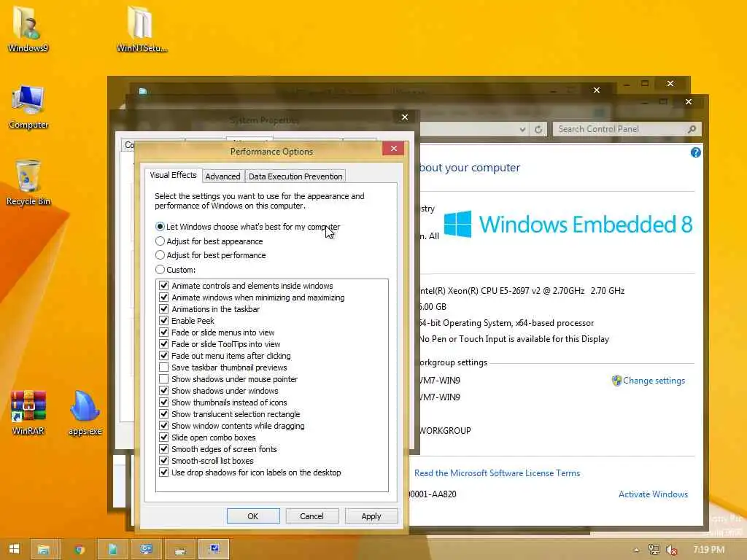Image resolution: width=747 pixels, height=560 pixels.
Task: Select the WinRAR desktop shortcut
Action: point(28,413)
